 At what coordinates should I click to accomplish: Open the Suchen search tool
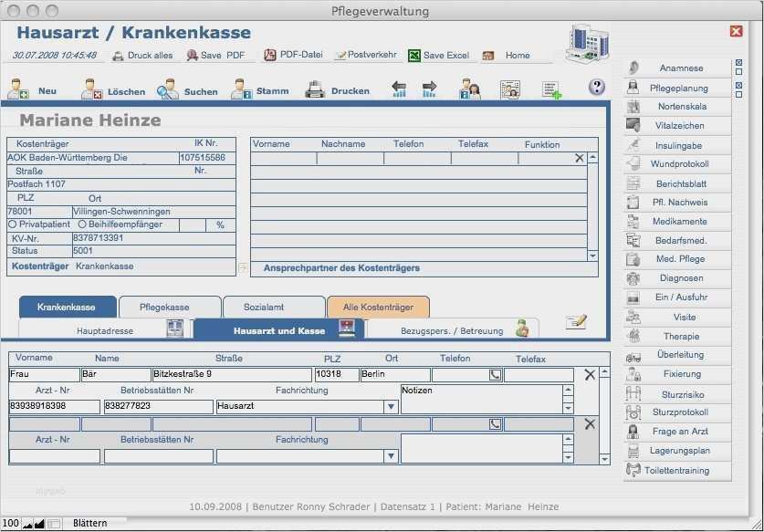coord(168,89)
